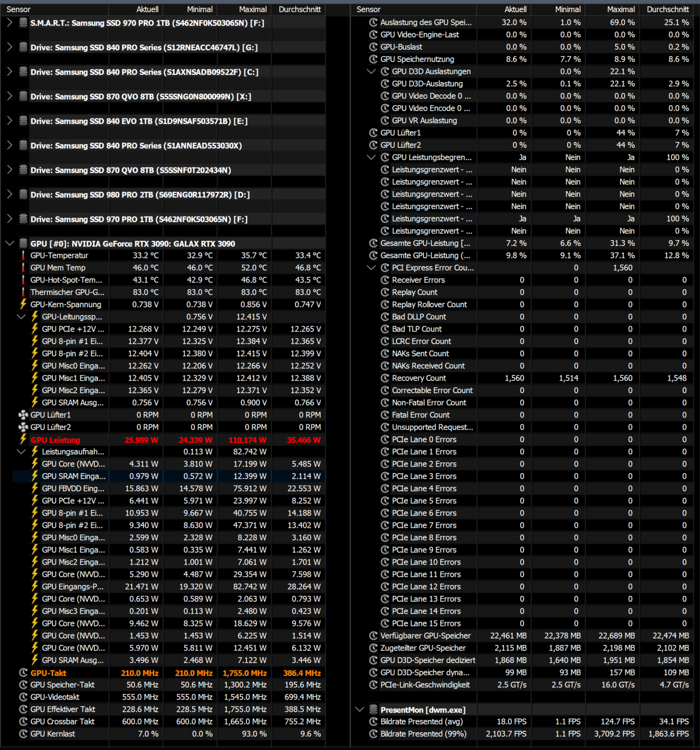This screenshot has height=750, width=700.
Task: Click the lightning icon for GPU Eingangs-P...
Action: [35, 587]
